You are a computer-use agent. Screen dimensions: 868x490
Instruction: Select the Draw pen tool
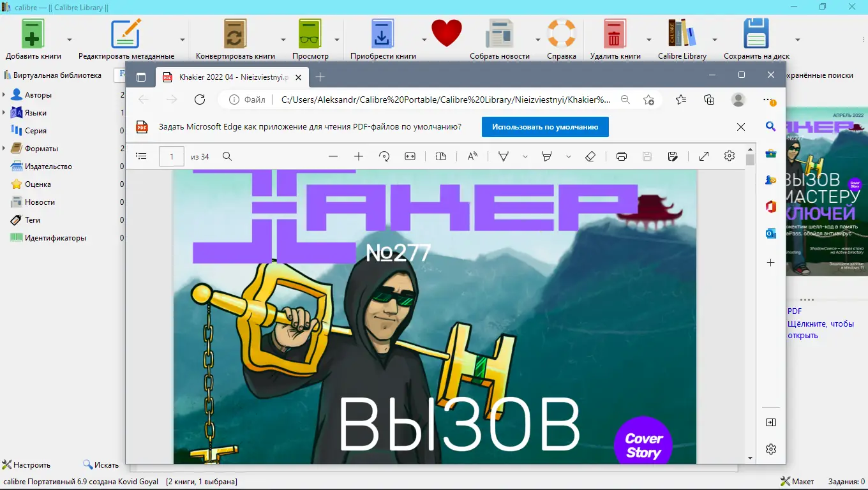[503, 156]
